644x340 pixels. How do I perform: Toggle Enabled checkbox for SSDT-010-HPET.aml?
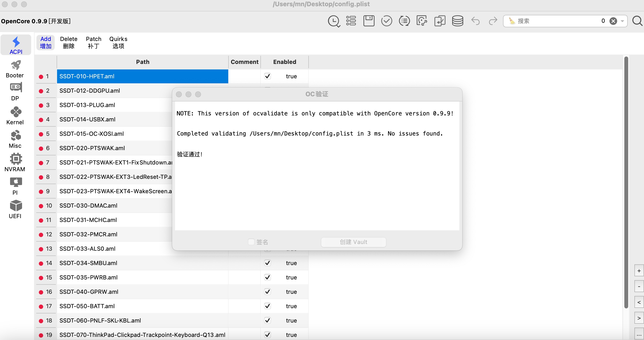[x=268, y=76]
